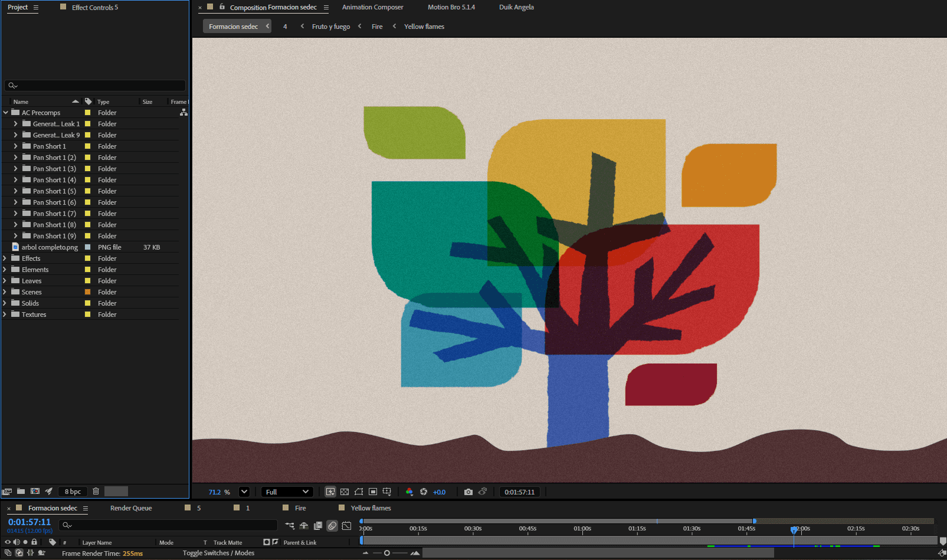This screenshot has height=560, width=947.
Task: Toggle Transfer Controls pane icon
Action: (19, 553)
